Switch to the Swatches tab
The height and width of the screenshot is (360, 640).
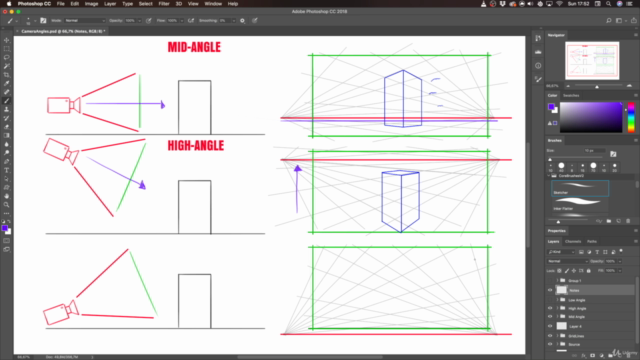571,96
